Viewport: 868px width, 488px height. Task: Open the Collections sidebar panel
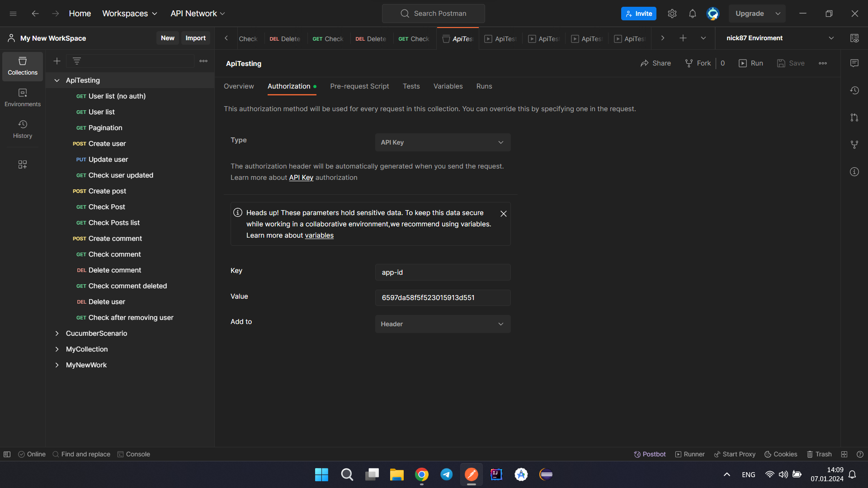(x=23, y=66)
